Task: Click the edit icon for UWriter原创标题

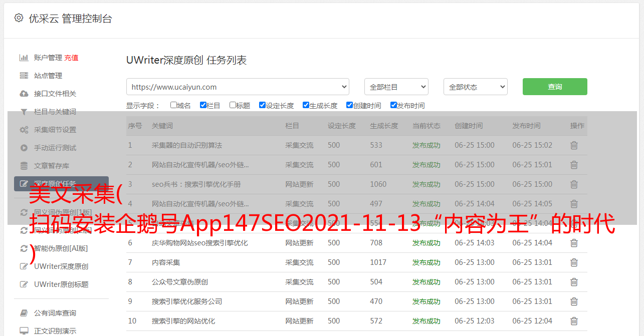Action: pyautogui.click(x=24, y=284)
